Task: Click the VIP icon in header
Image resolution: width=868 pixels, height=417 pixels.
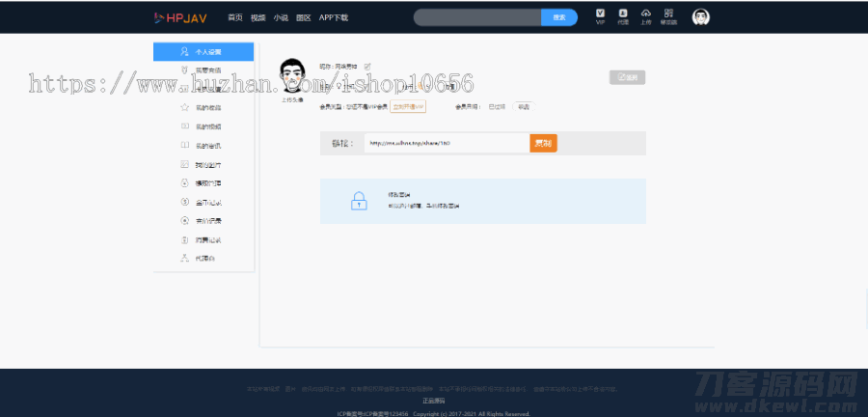Action: (x=600, y=14)
